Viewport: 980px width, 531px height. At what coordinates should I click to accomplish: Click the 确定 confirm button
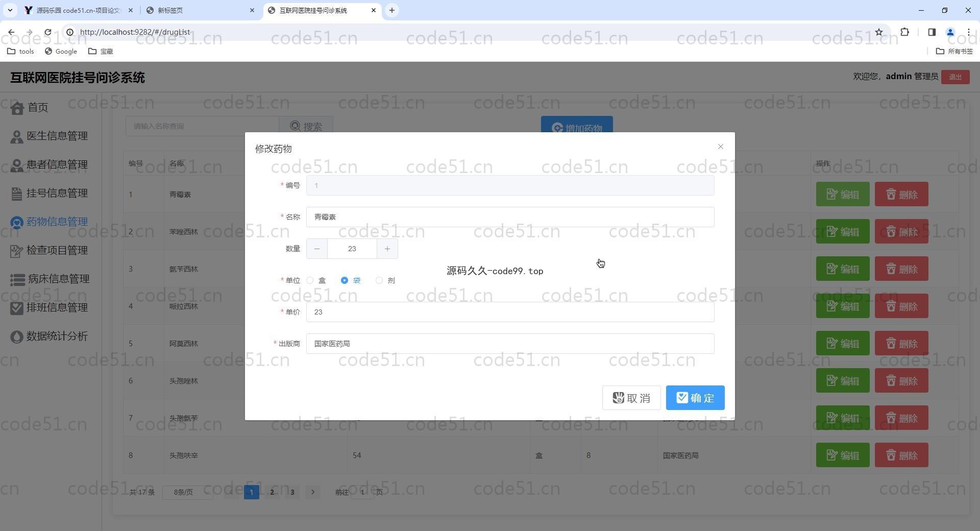[x=695, y=398]
